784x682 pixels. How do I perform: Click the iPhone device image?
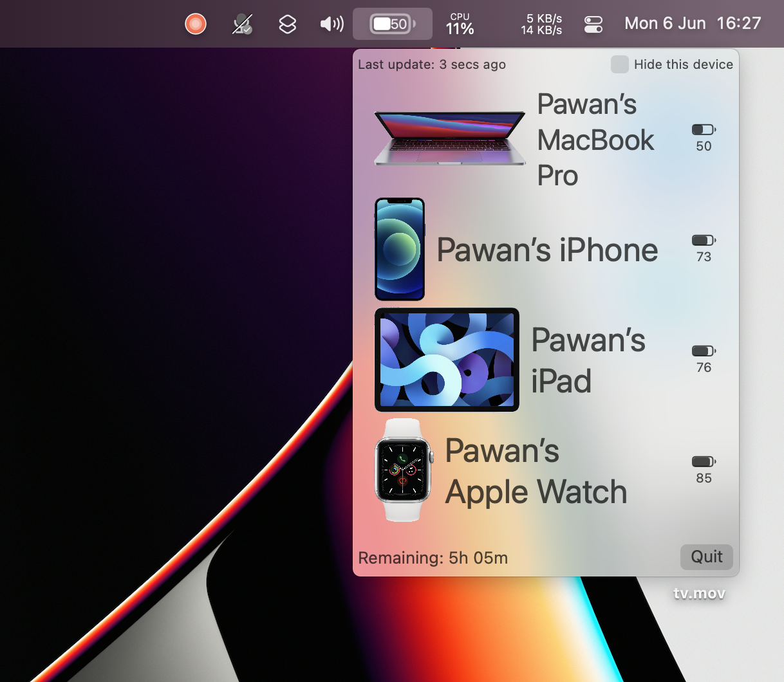pyautogui.click(x=400, y=249)
